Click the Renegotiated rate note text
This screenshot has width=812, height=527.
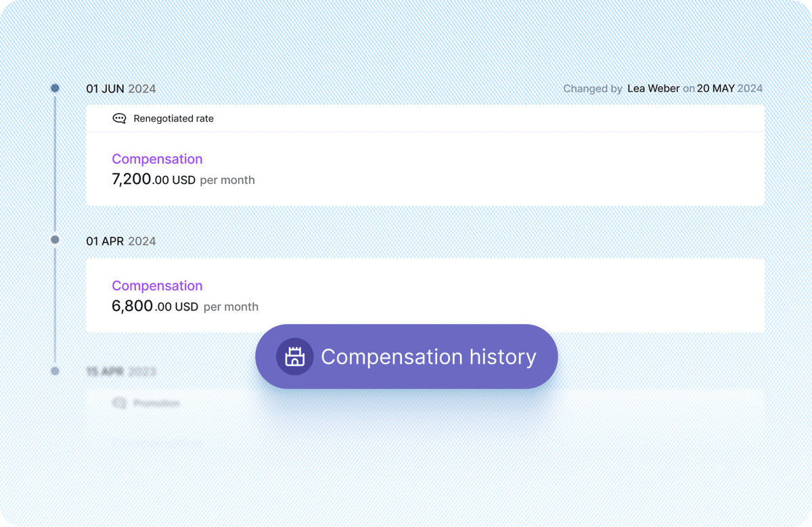pos(173,118)
